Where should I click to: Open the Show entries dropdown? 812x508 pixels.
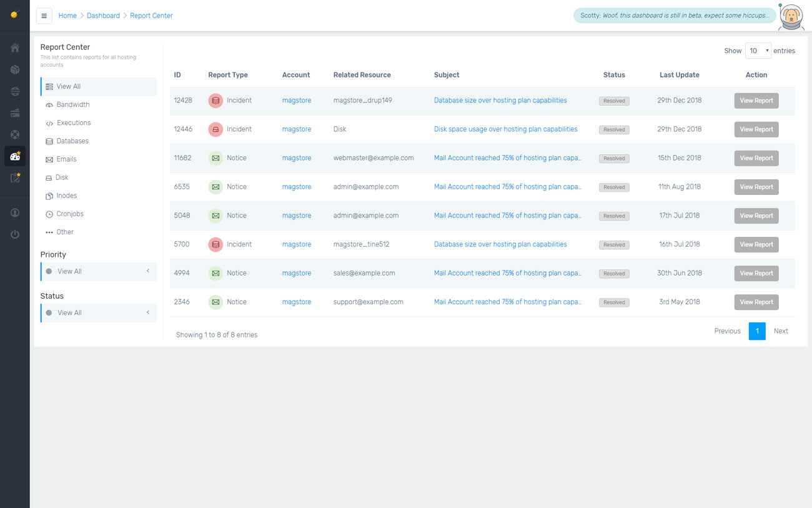[758, 51]
